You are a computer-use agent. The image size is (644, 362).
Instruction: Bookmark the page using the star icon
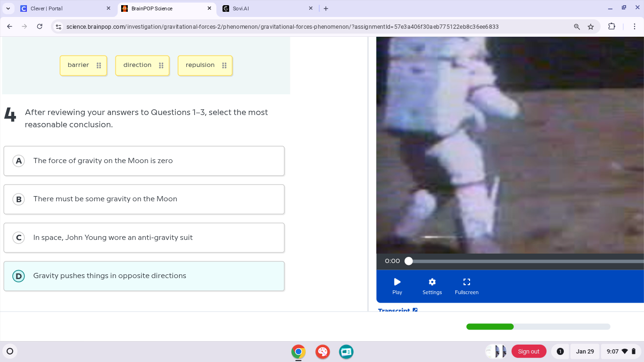pyautogui.click(x=591, y=27)
